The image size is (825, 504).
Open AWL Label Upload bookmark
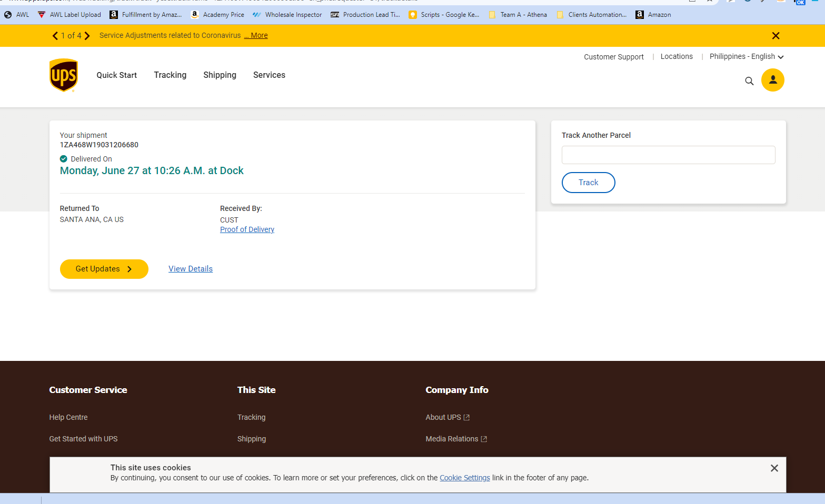pos(69,15)
